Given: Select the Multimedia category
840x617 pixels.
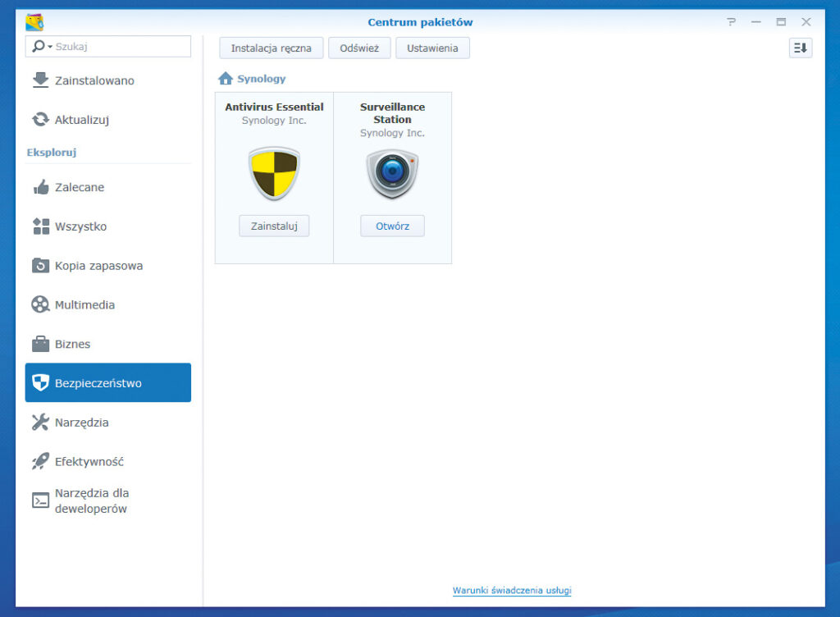Looking at the screenshot, I should click(x=84, y=305).
